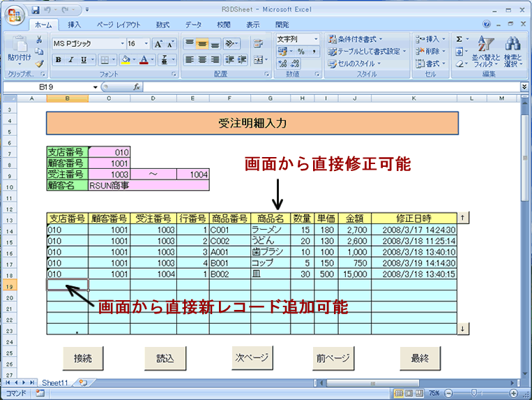Click the Save icon in quick access toolbar
Screen dimensions: 532x400
click(x=36, y=10)
